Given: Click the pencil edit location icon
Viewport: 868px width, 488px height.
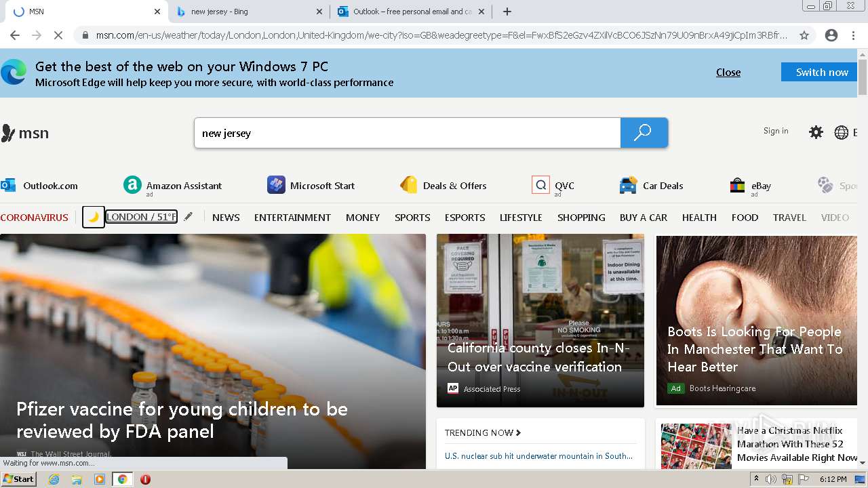Looking at the screenshot, I should (189, 217).
